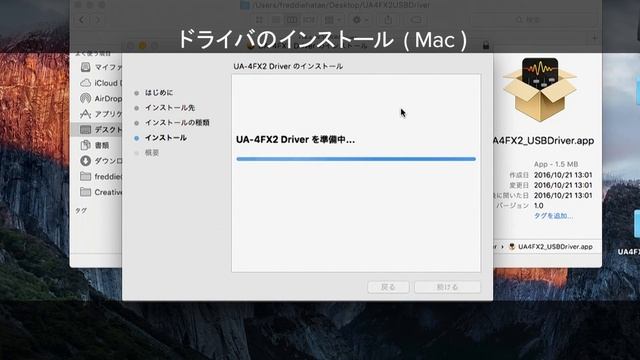Viewport: 640px width, 360px height.
Task: Select the インストール step in installer
Action: (166, 138)
